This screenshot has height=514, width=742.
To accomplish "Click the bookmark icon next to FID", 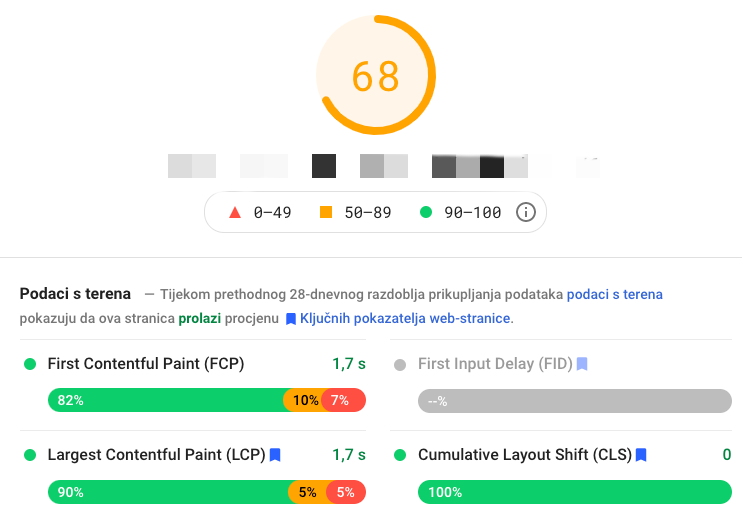I will (x=582, y=364).
